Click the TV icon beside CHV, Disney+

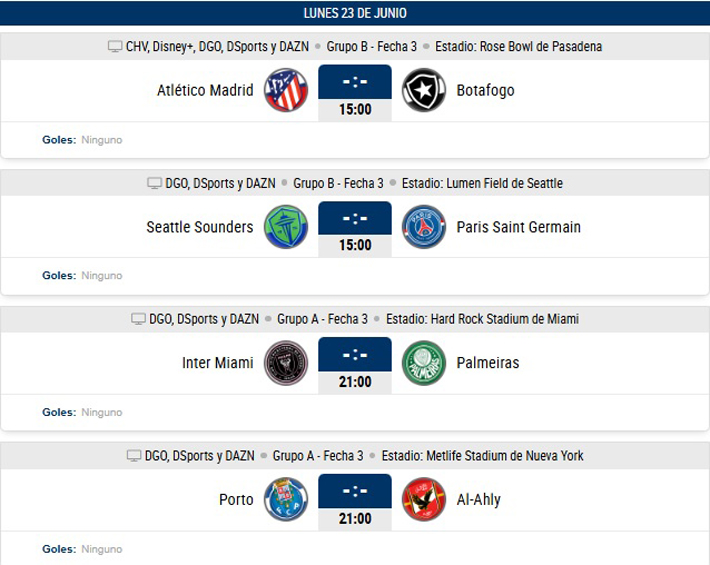[x=115, y=47]
